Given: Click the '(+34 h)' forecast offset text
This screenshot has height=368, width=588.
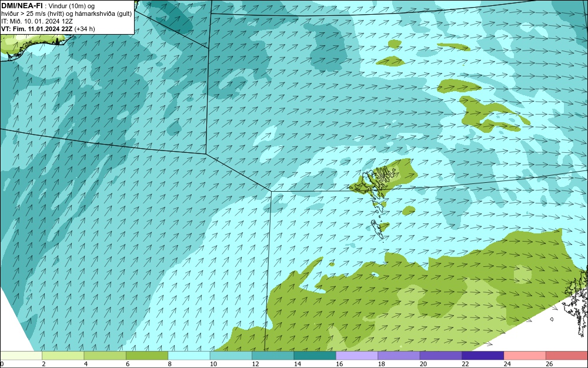Looking at the screenshot, I should click(x=84, y=29).
